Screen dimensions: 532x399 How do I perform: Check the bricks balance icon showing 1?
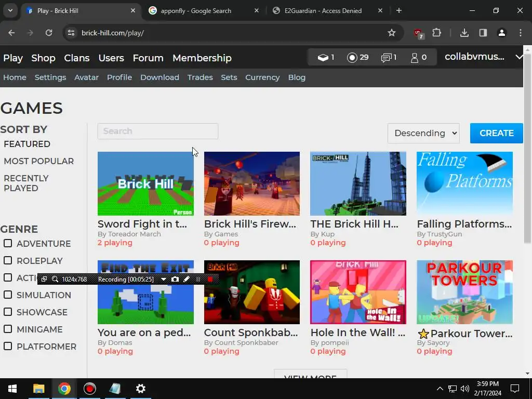click(323, 57)
